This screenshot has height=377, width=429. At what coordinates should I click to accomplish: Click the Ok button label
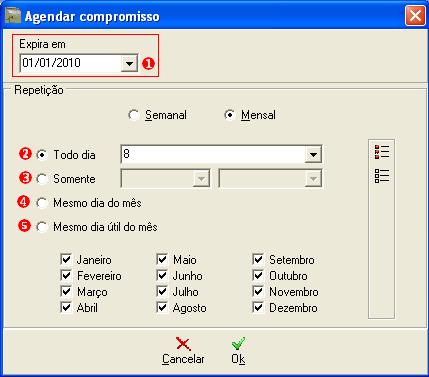[238, 359]
